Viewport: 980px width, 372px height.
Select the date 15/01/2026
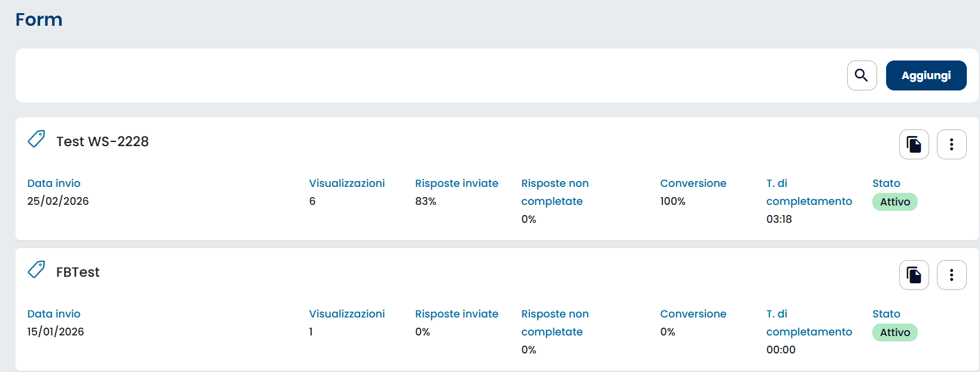[56, 332]
